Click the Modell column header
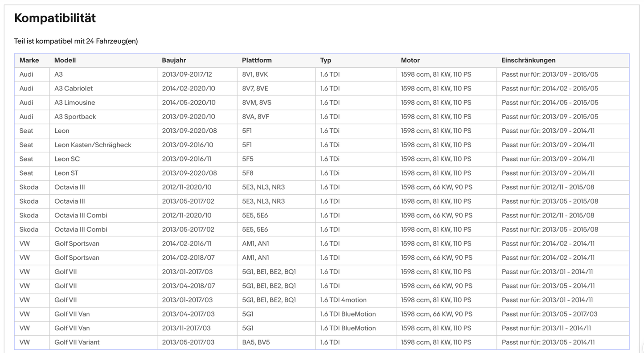The height and width of the screenshot is (353, 644). point(65,60)
